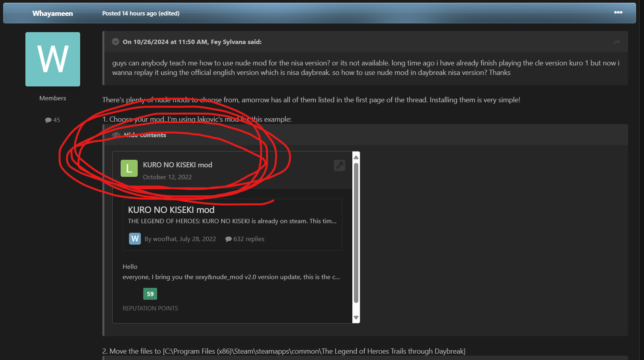644x360 pixels.
Task: Click the quoted text starting 'guys can anybody teach me'
Action: 365,68
